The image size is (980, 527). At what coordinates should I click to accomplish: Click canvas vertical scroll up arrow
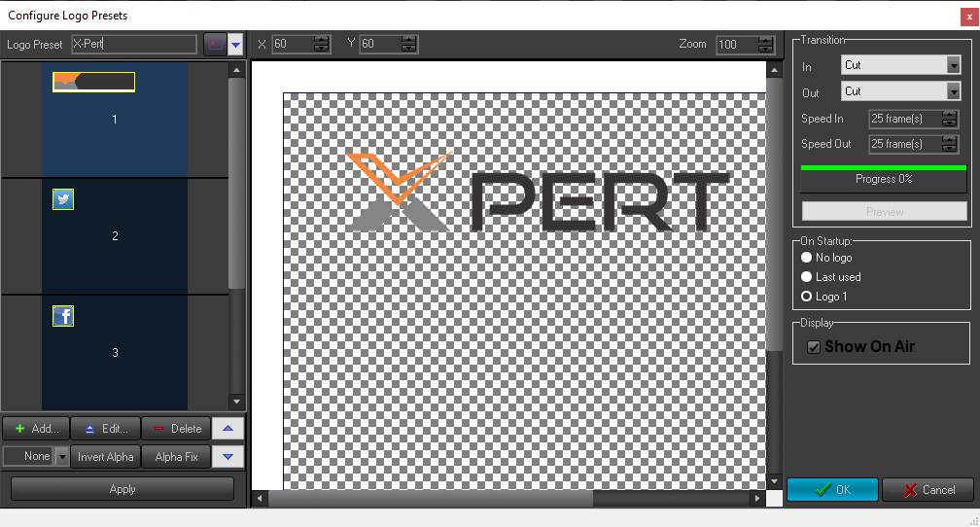[774, 70]
